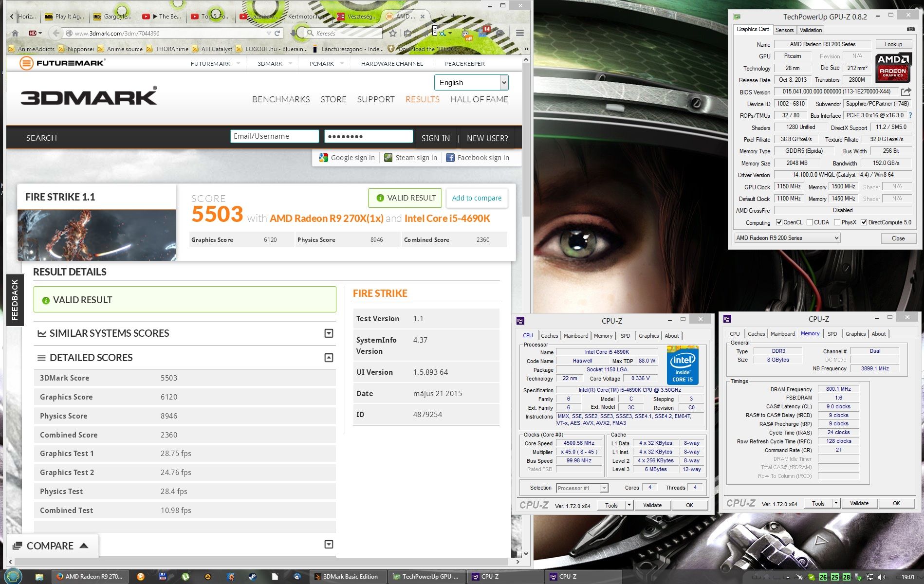Image resolution: width=924 pixels, height=584 pixels.
Task: Switch to the Sensors tab in GPU-Z
Action: (x=784, y=30)
